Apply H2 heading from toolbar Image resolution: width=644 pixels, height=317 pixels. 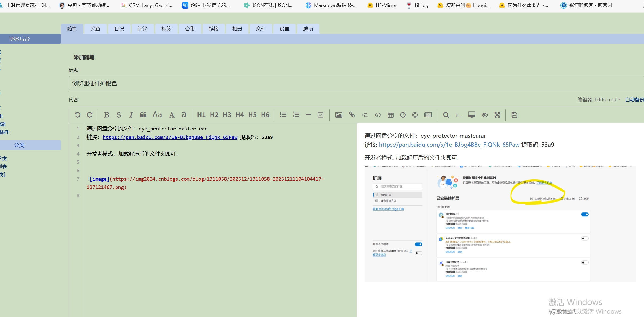pos(214,115)
